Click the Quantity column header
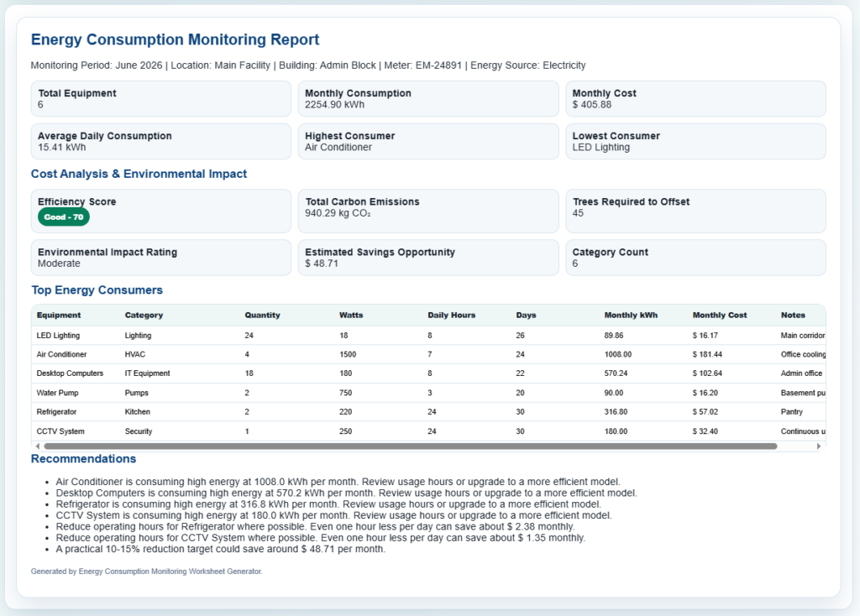 pos(262,315)
